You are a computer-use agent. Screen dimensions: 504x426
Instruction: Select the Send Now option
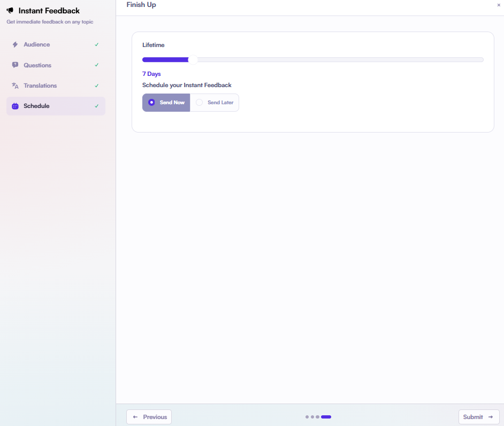coord(166,103)
